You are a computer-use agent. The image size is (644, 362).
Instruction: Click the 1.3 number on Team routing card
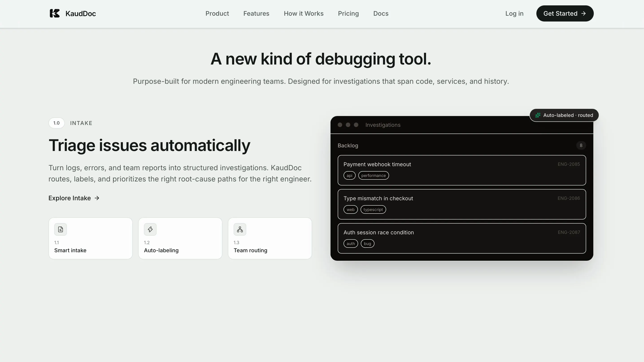click(x=237, y=243)
